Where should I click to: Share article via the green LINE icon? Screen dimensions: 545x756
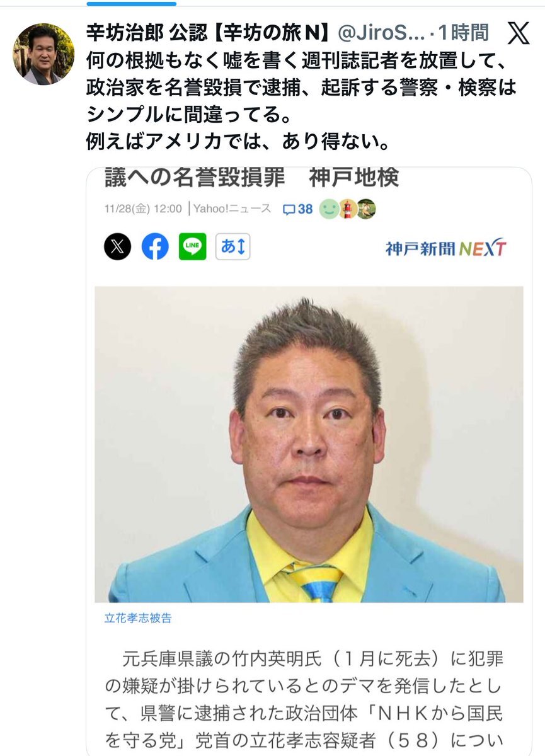(192, 246)
